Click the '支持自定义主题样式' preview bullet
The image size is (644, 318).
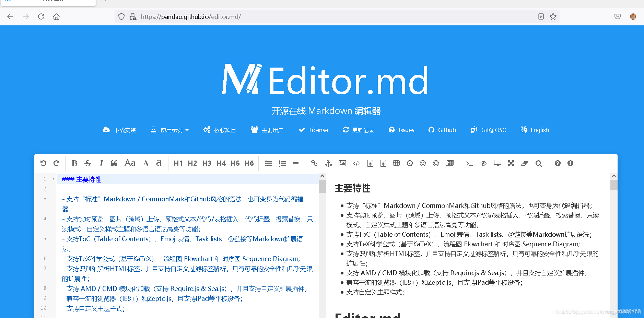click(x=375, y=292)
